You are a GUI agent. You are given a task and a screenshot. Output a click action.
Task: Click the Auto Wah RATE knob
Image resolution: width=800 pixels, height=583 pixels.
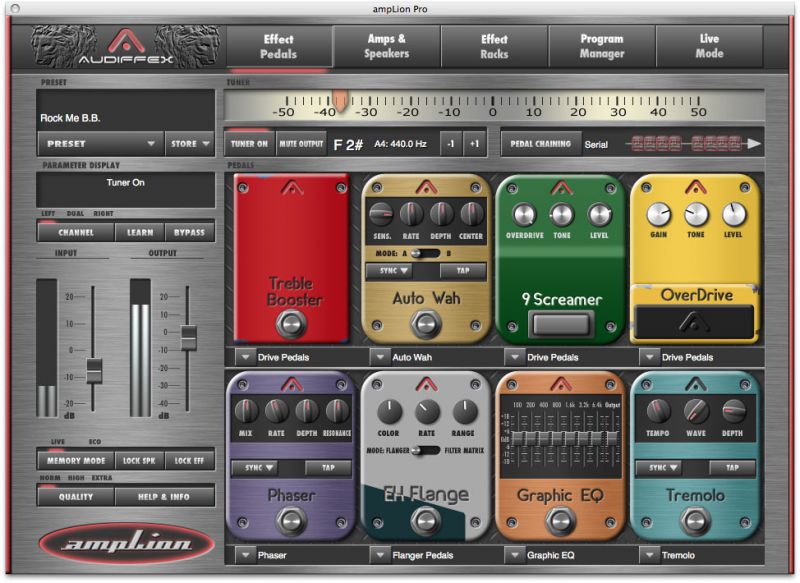(x=411, y=214)
